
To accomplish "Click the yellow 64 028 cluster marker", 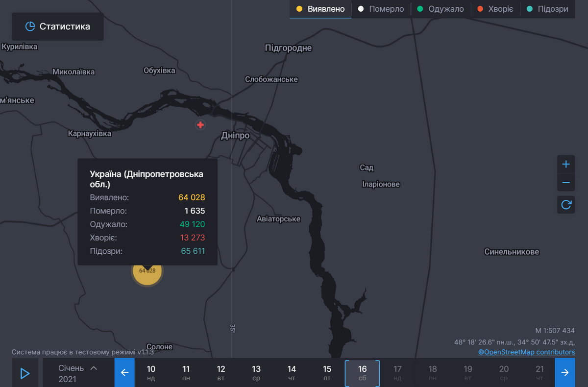I will [147, 271].
